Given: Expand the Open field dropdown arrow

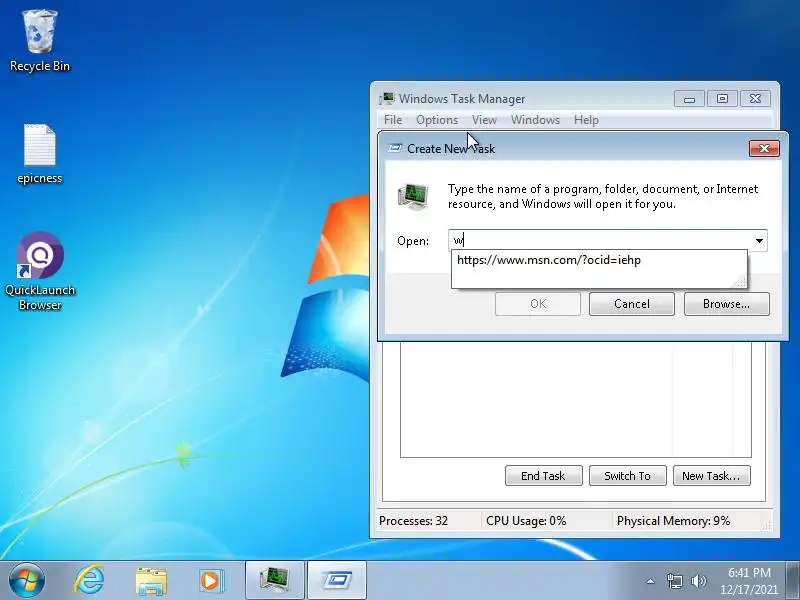Looking at the screenshot, I should click(x=759, y=240).
